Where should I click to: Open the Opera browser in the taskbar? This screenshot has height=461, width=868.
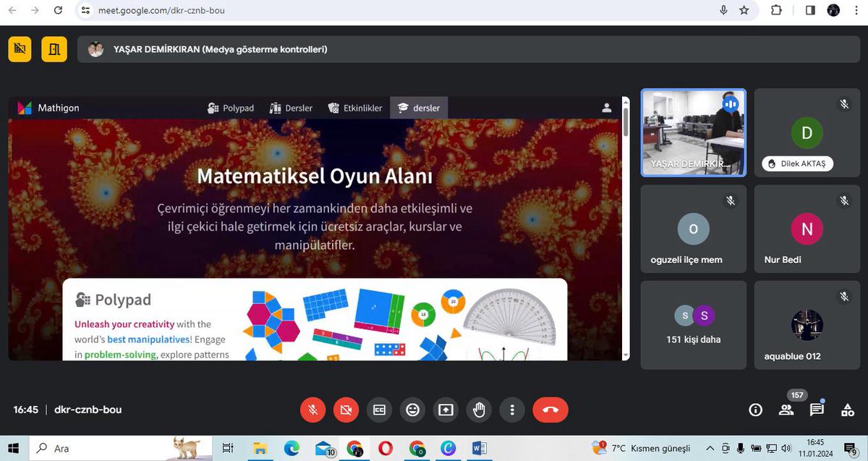[386, 449]
